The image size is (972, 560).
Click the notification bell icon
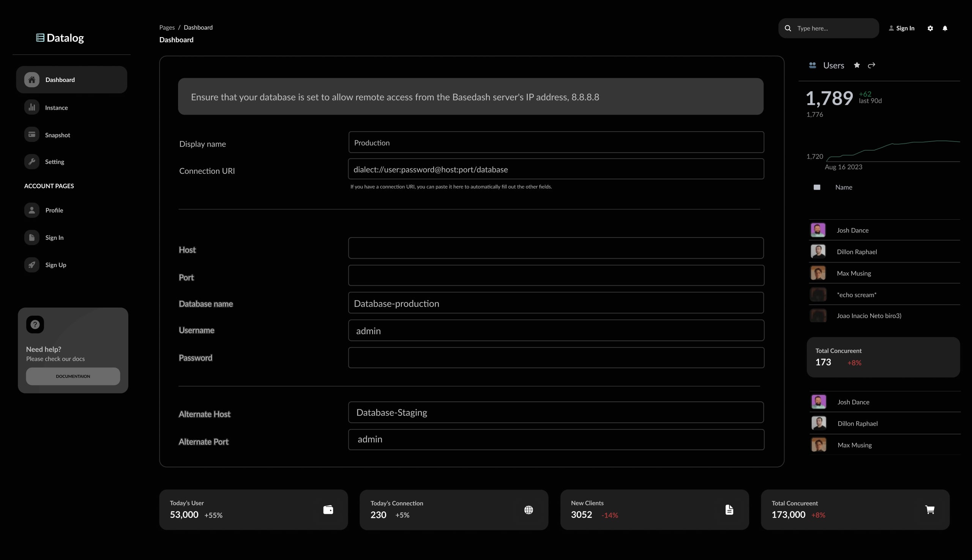(x=945, y=28)
